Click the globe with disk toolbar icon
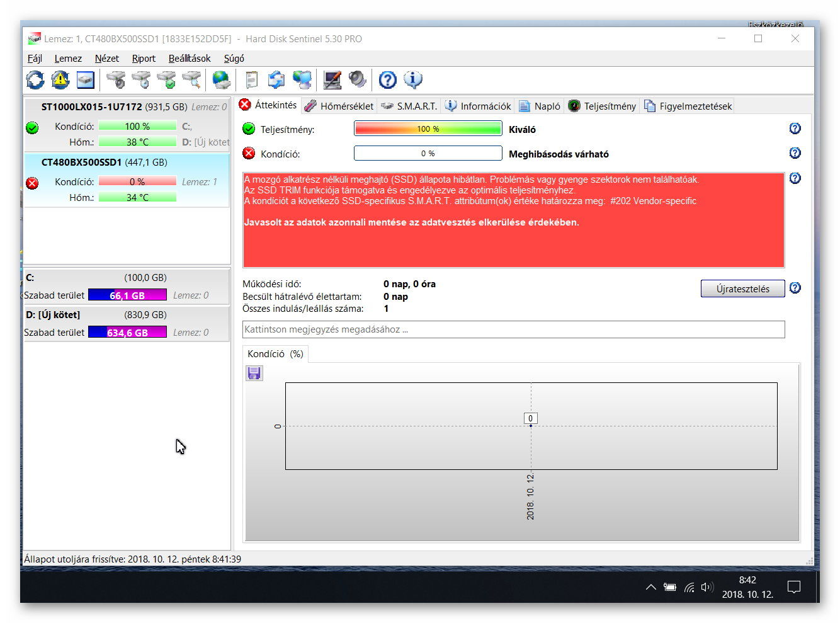Image resolution: width=840 pixels, height=623 pixels. (221, 80)
